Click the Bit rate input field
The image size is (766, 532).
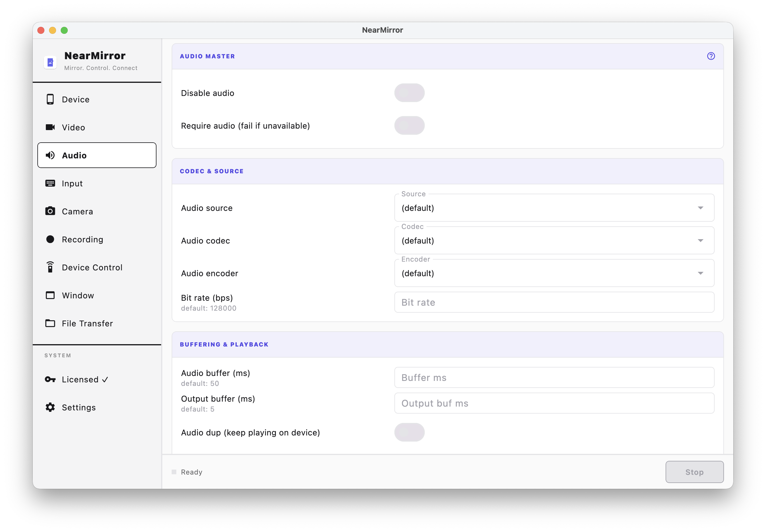[554, 302]
